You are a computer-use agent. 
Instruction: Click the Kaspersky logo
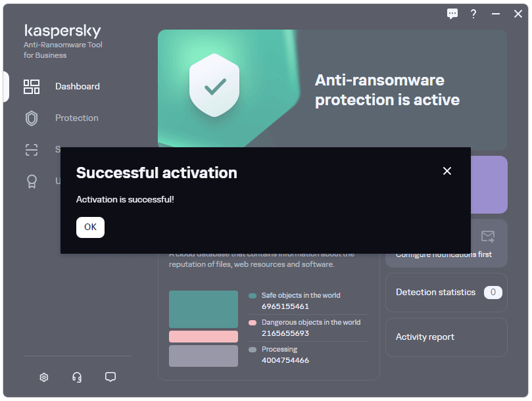point(62,31)
